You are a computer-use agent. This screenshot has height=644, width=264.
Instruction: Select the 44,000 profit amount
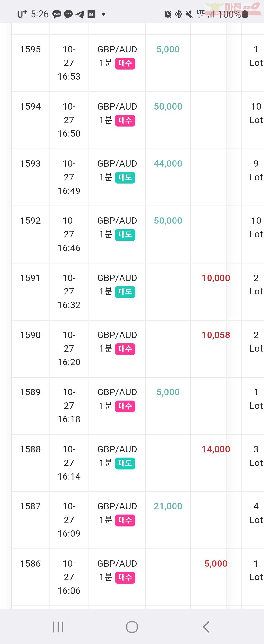click(x=168, y=163)
